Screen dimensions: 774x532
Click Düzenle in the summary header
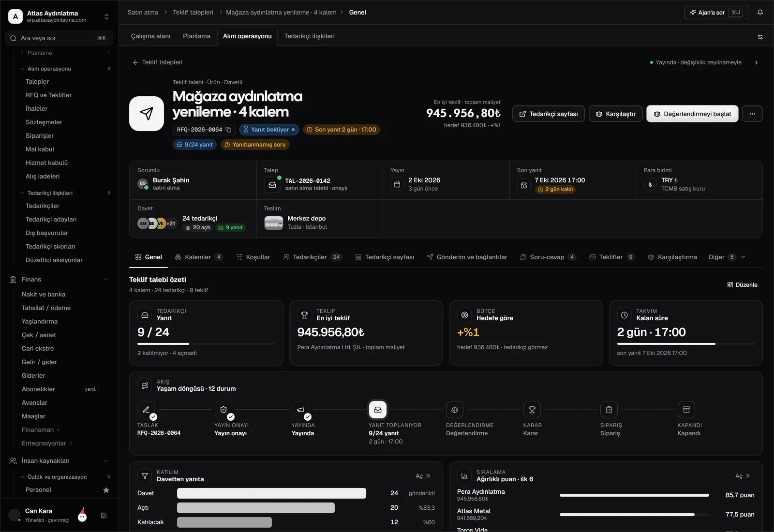[743, 285]
